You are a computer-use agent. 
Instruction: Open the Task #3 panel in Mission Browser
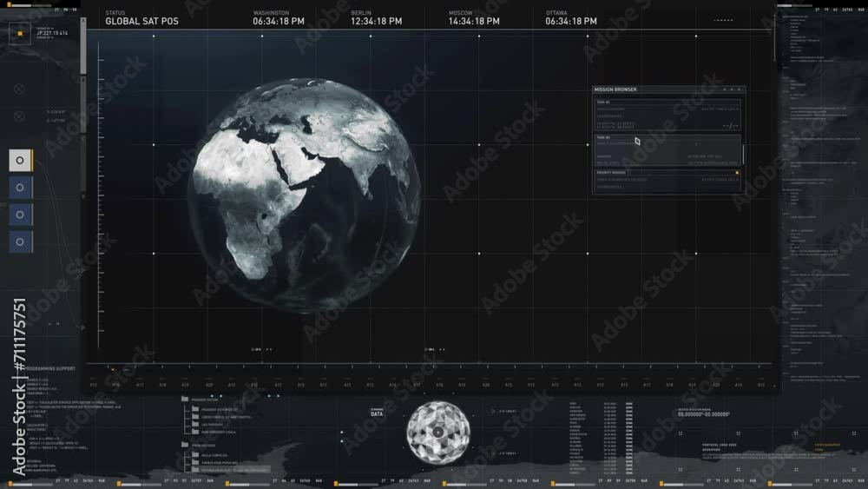point(667,150)
